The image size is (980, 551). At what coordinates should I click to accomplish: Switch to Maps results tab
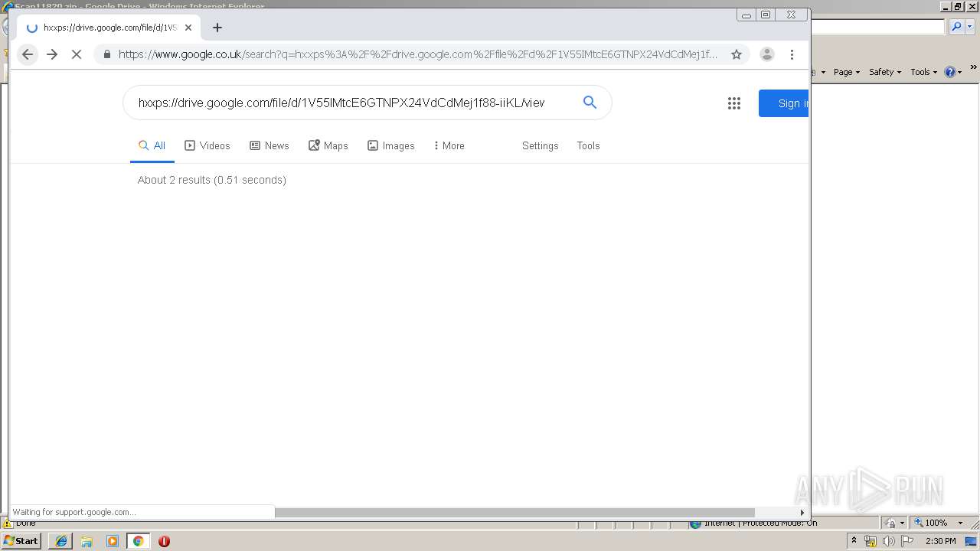[328, 145]
